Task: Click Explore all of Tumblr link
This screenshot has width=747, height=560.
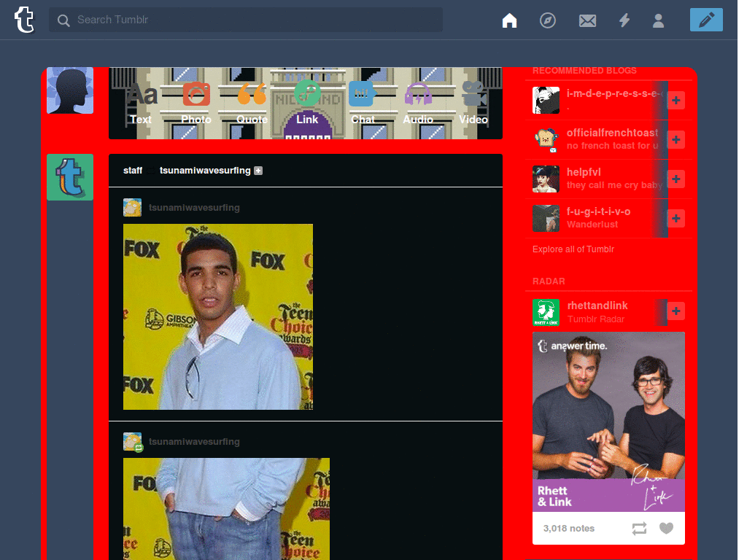Action: coord(573,249)
